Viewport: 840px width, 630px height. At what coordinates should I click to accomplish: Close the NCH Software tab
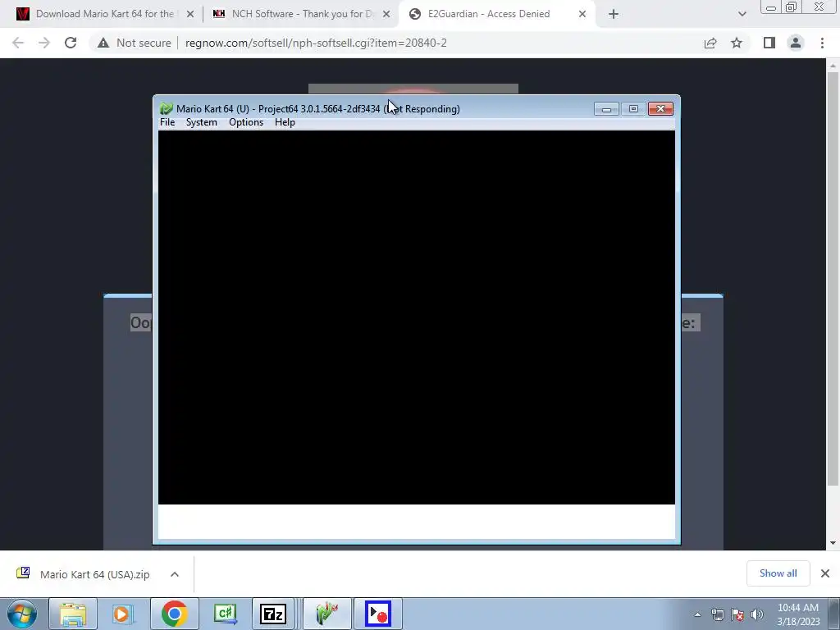[x=386, y=14]
